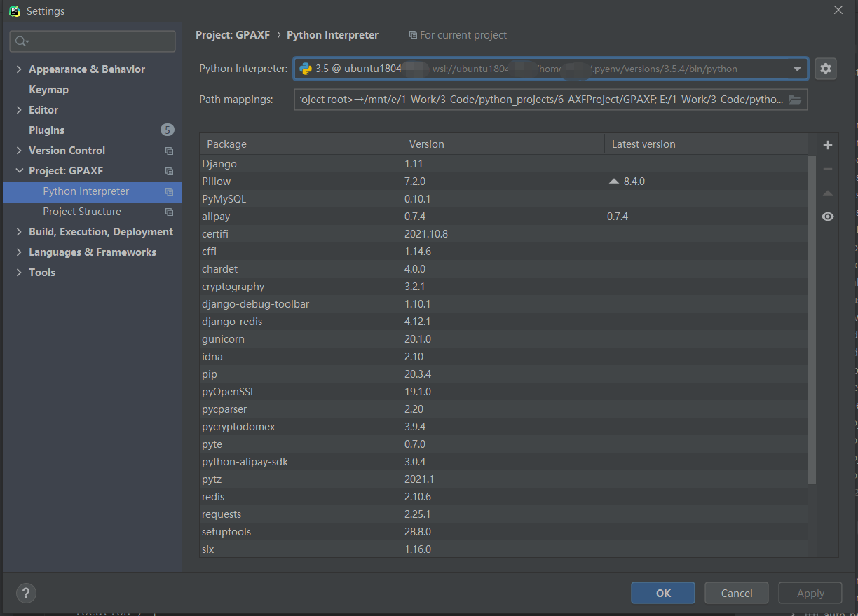Select the alipay package row
Viewport: 858px width, 616px height.
coord(503,217)
